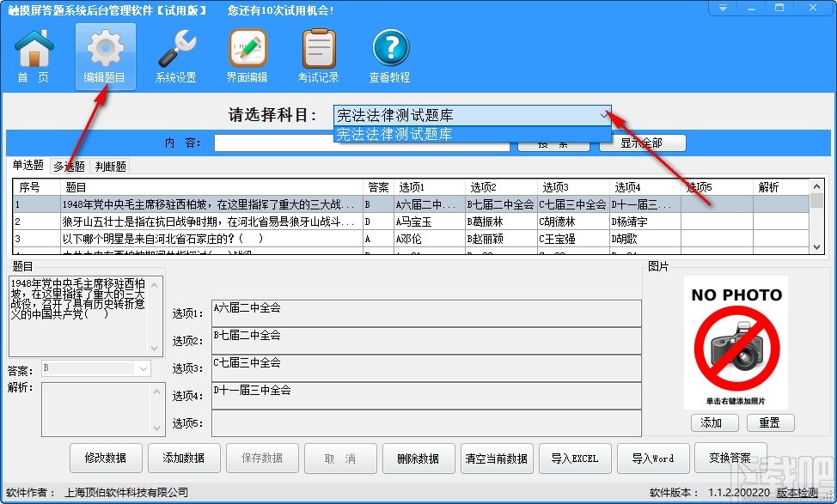The width and height of the screenshot is (837, 504).
Task: Click the 界面编辑 interface editor icon
Action: [x=247, y=53]
